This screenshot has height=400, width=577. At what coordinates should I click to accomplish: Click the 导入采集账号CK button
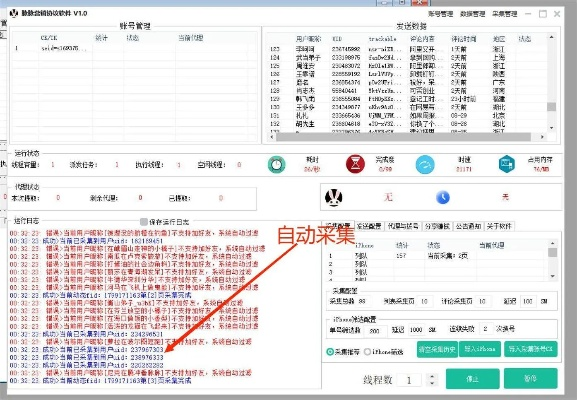pos(530,349)
